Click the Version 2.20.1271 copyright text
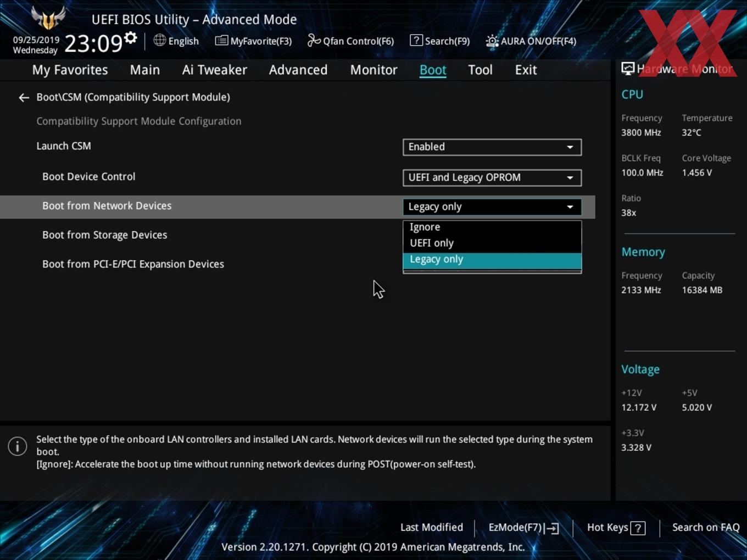This screenshot has height=560, width=747. click(x=373, y=547)
